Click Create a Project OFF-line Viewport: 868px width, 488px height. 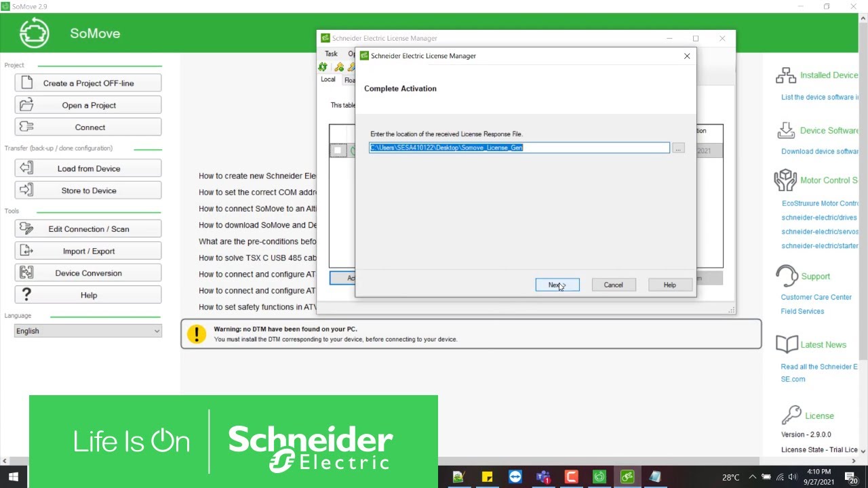[88, 83]
